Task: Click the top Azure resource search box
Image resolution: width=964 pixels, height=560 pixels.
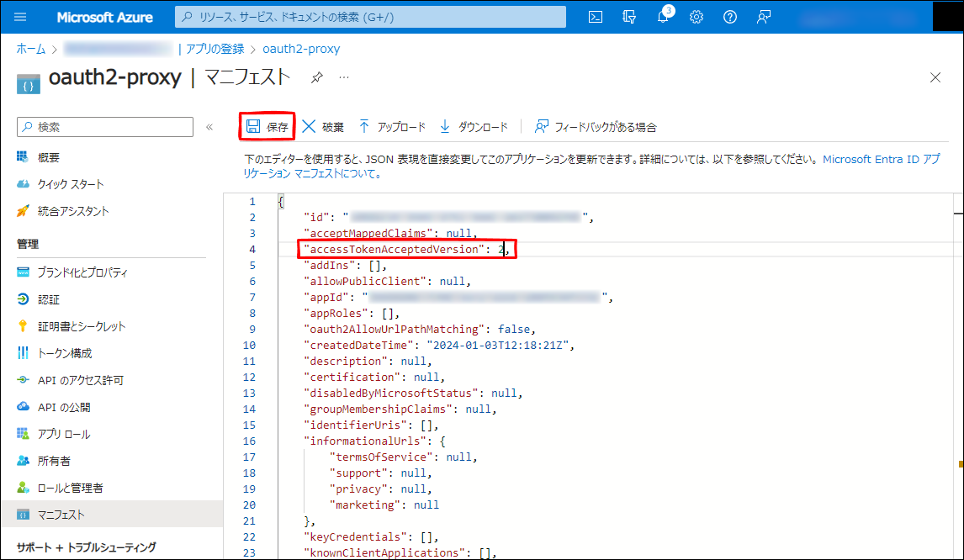Action: click(x=370, y=17)
